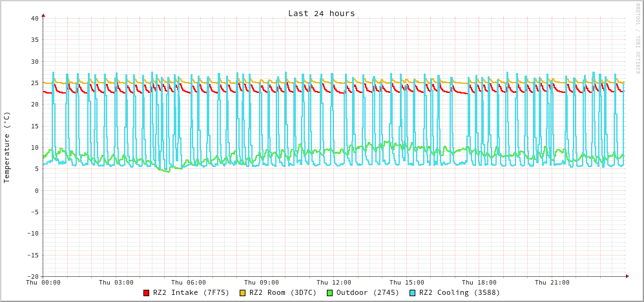The height and width of the screenshot is (302, 644).
Task: Click the red RZ2 Intake legend swatch
Action: click(147, 293)
